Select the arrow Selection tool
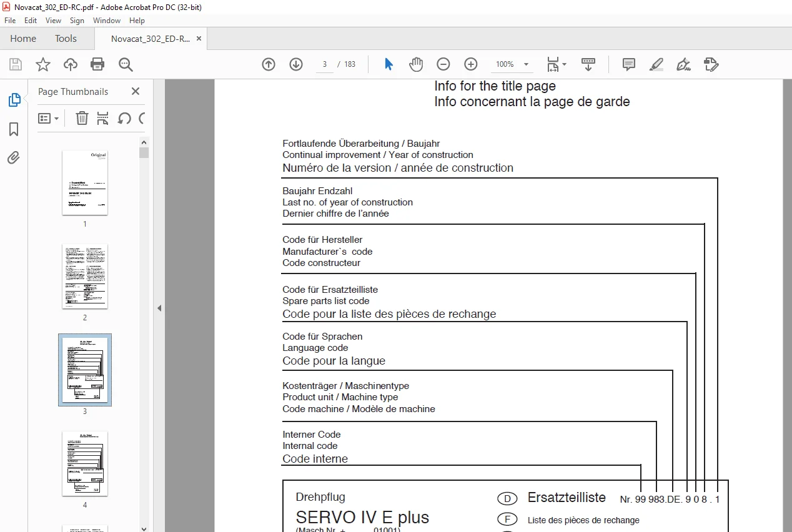 point(389,64)
